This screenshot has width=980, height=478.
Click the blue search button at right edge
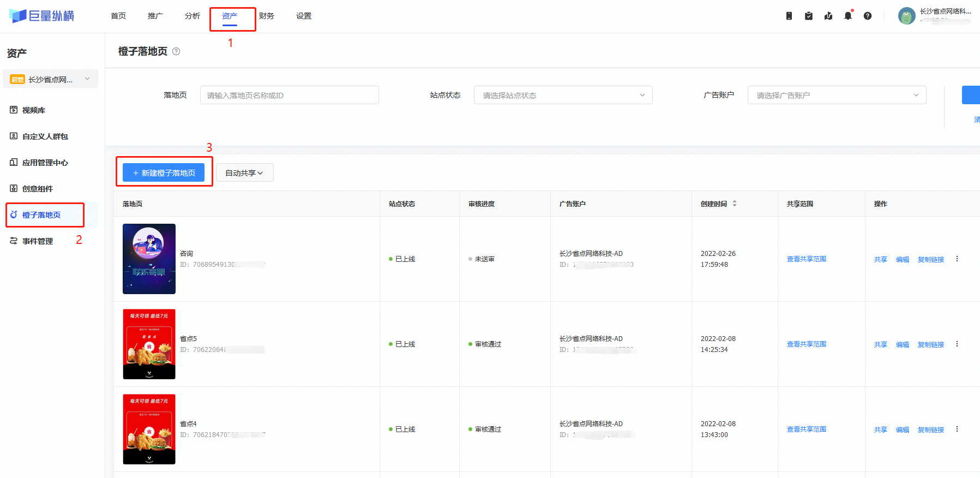click(971, 95)
